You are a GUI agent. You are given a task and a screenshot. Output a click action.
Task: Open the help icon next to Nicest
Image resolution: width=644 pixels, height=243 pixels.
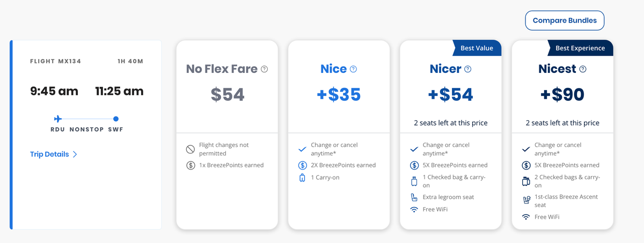pos(583,69)
